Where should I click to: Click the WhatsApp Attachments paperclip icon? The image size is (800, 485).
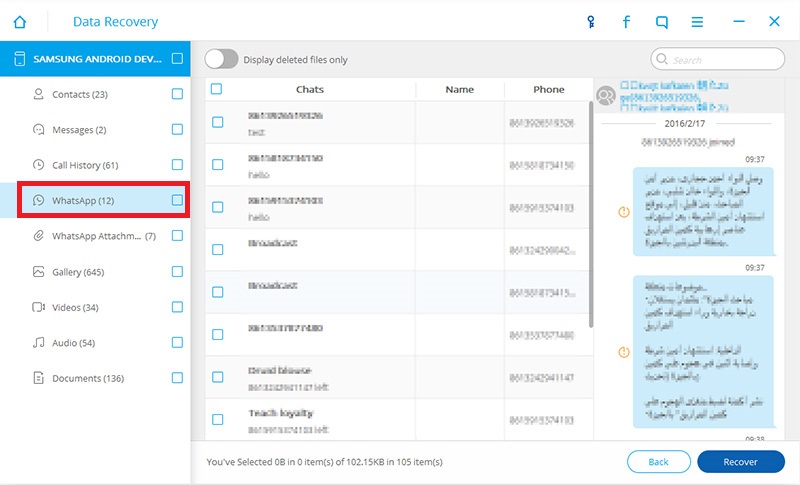click(38, 236)
